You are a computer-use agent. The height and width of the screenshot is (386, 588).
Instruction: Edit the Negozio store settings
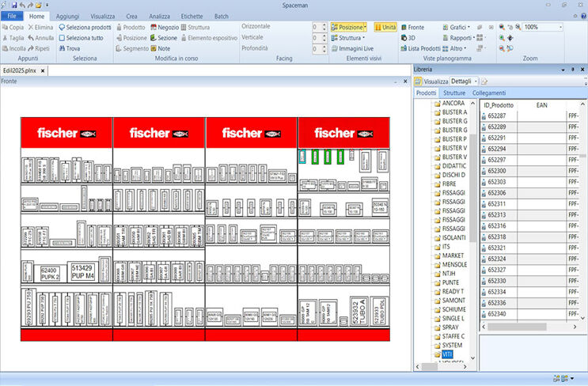click(165, 27)
